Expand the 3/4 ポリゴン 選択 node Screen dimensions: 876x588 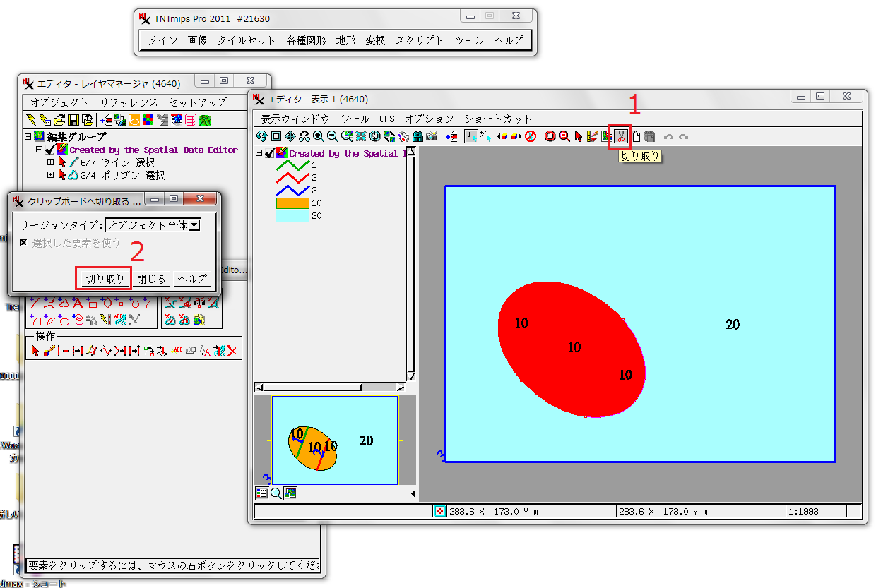tap(50, 175)
